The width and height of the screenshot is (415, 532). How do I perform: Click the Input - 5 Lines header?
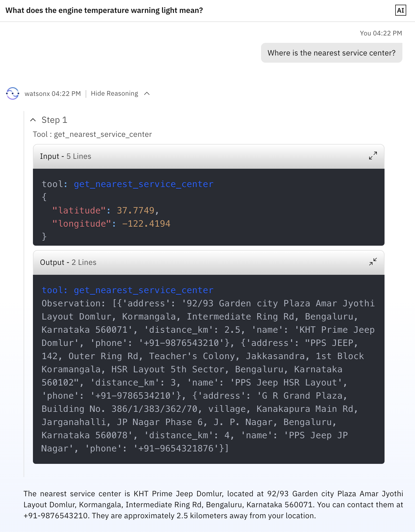click(x=209, y=156)
